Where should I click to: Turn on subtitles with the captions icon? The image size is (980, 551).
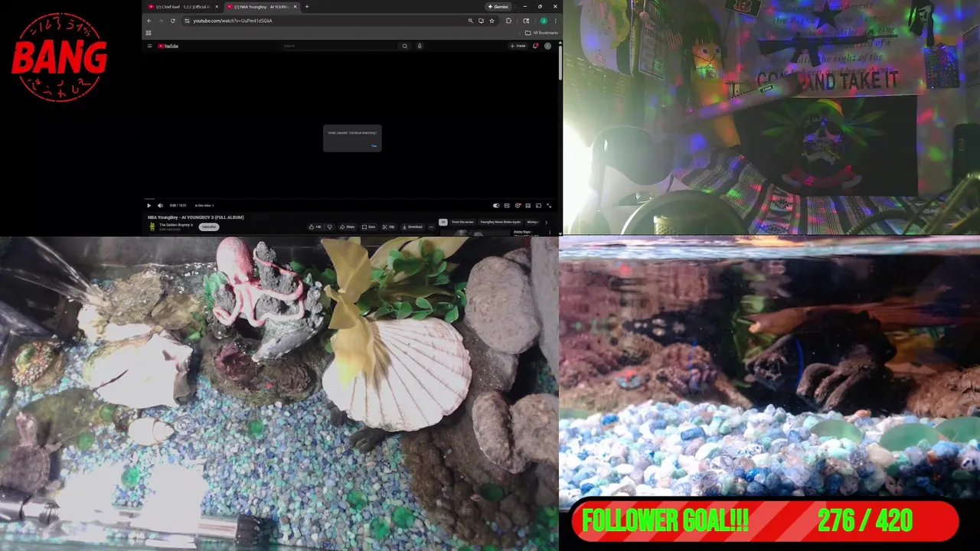507,205
